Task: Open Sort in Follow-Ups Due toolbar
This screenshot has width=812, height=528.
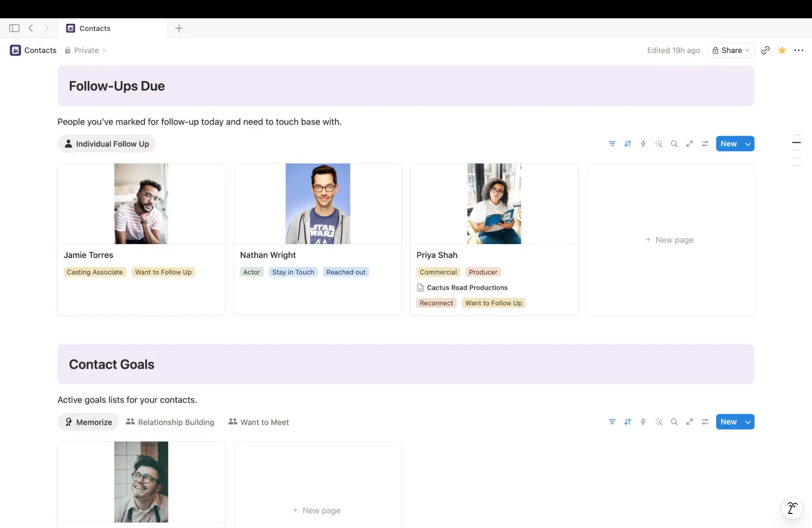Action: coord(627,144)
